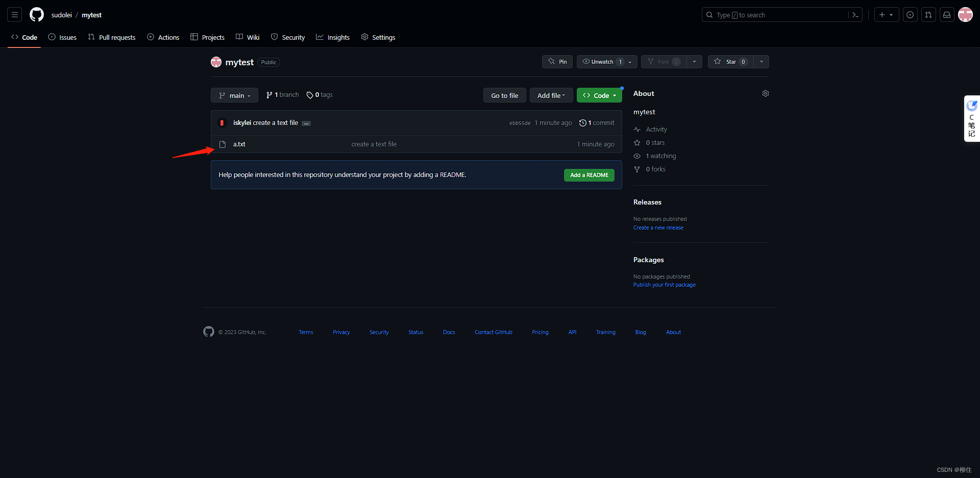Open the footer API link

[573, 332]
